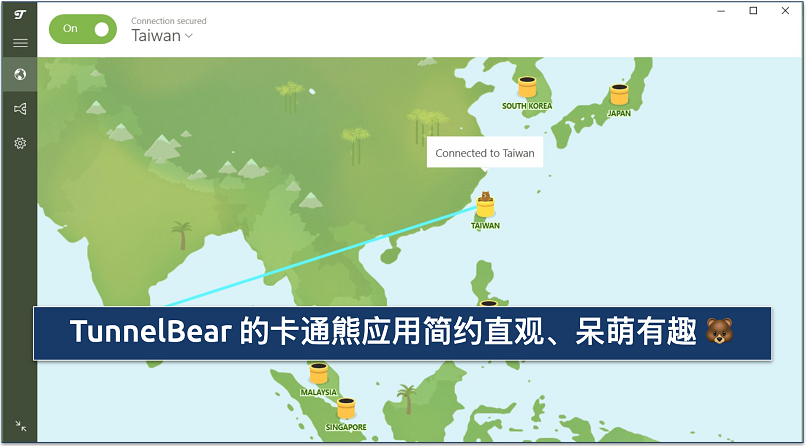Minimize the TunnelBear window
Screen dimensions: 806x446
[x=721, y=11]
